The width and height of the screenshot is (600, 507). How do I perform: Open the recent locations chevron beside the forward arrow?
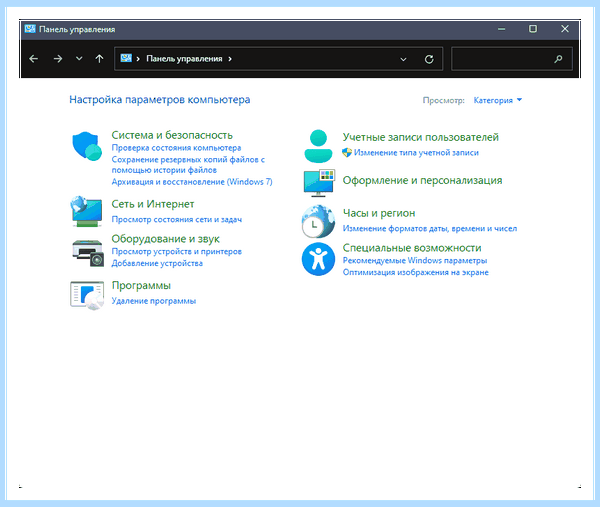tap(79, 59)
